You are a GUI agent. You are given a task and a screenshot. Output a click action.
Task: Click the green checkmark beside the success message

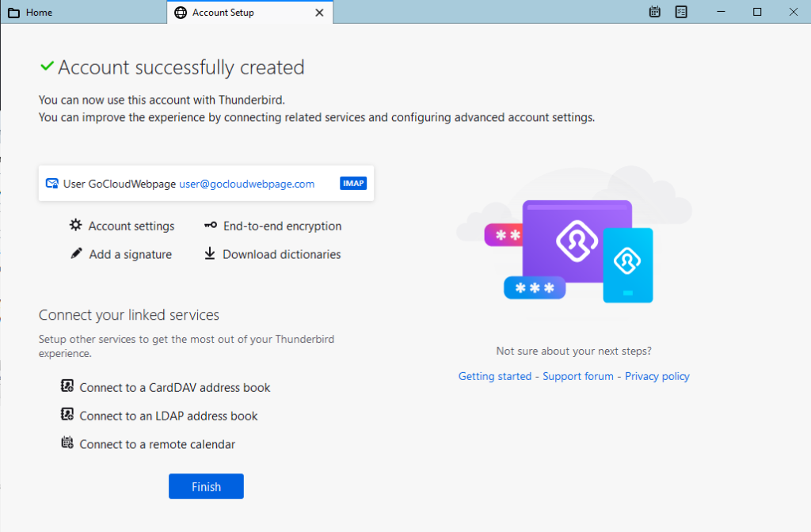(46, 66)
